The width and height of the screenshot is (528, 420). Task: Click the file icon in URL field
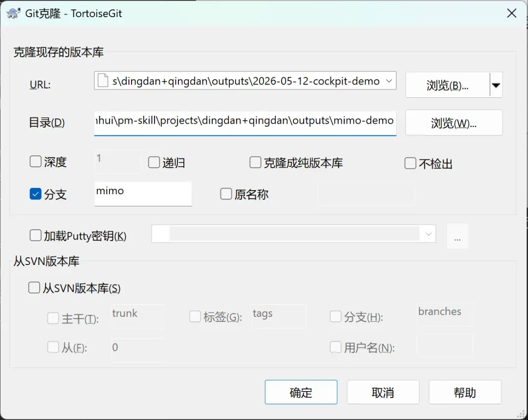pos(103,81)
